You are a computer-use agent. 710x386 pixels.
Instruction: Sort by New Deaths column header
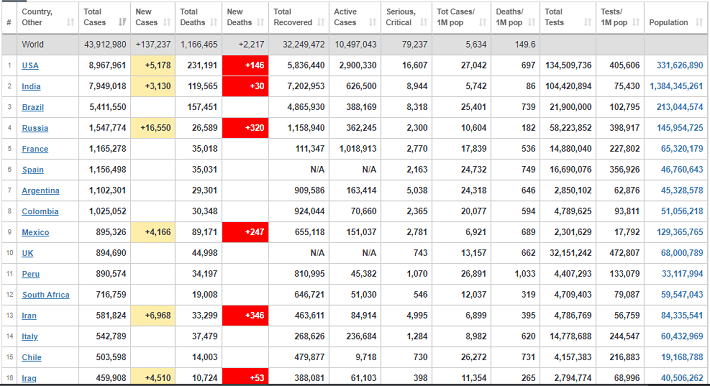(x=245, y=17)
